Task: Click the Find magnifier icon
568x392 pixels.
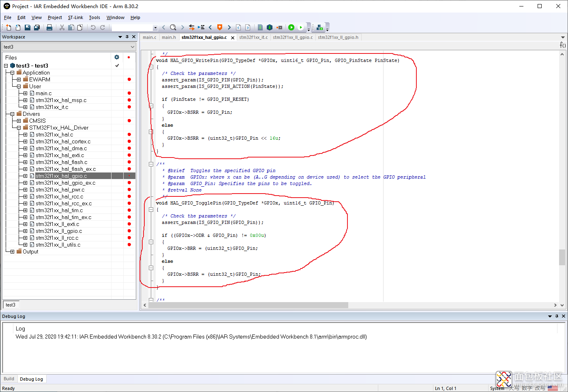Action: coord(173,27)
